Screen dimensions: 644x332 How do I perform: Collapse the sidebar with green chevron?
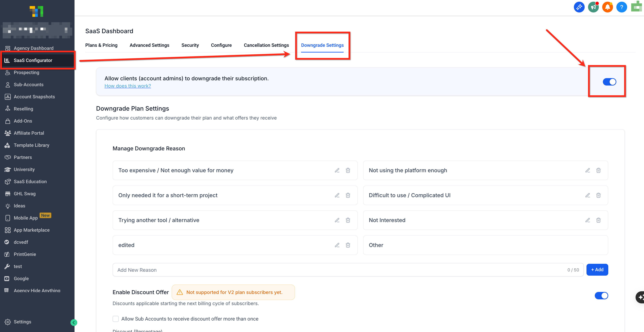pyautogui.click(x=74, y=323)
